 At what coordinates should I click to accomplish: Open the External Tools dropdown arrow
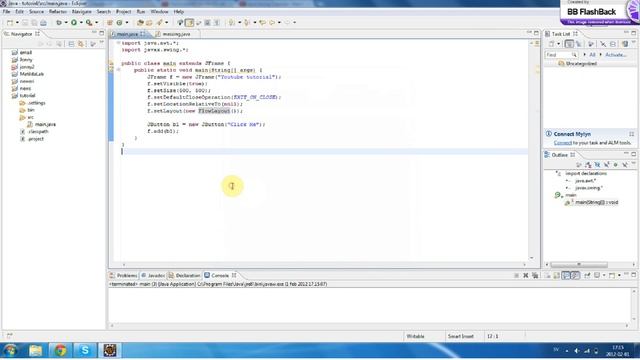pos(96,22)
